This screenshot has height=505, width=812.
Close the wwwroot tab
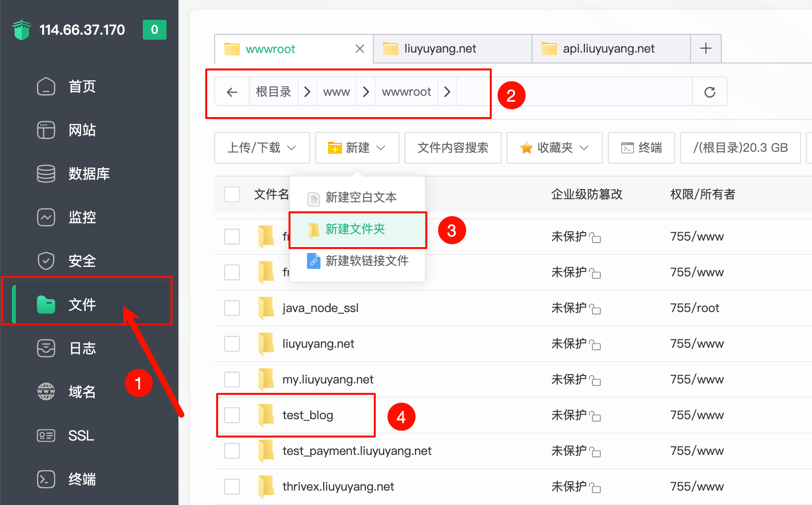tap(360, 49)
